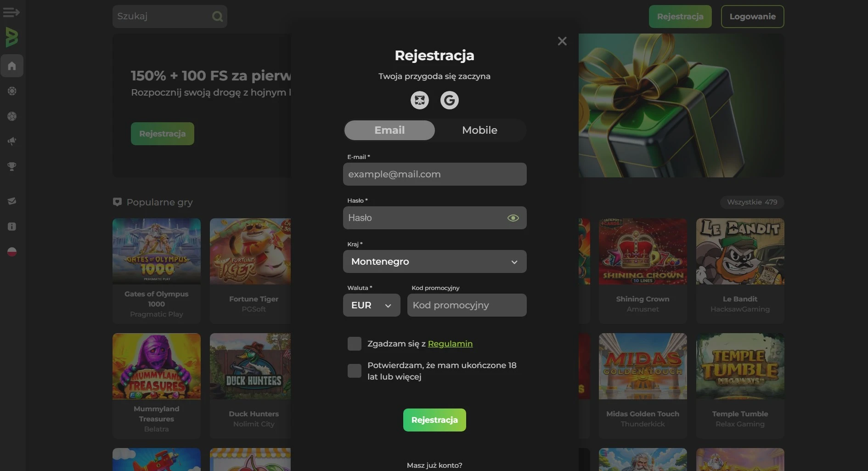Expand the sidebar using the arrow menu icon

[11, 12]
